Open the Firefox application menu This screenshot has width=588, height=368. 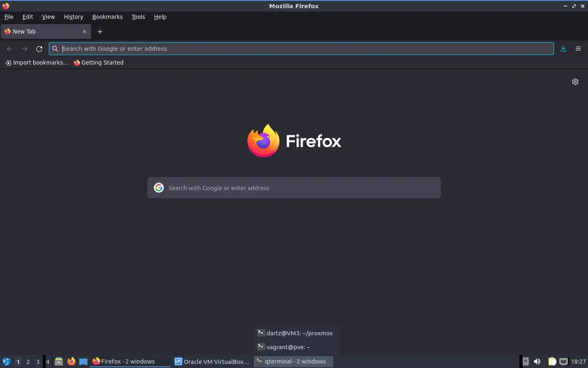pos(578,49)
